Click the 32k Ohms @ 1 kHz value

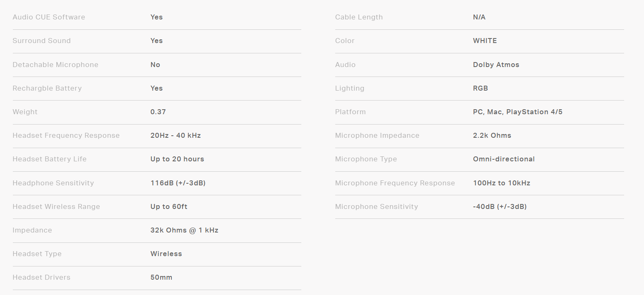pos(184,230)
